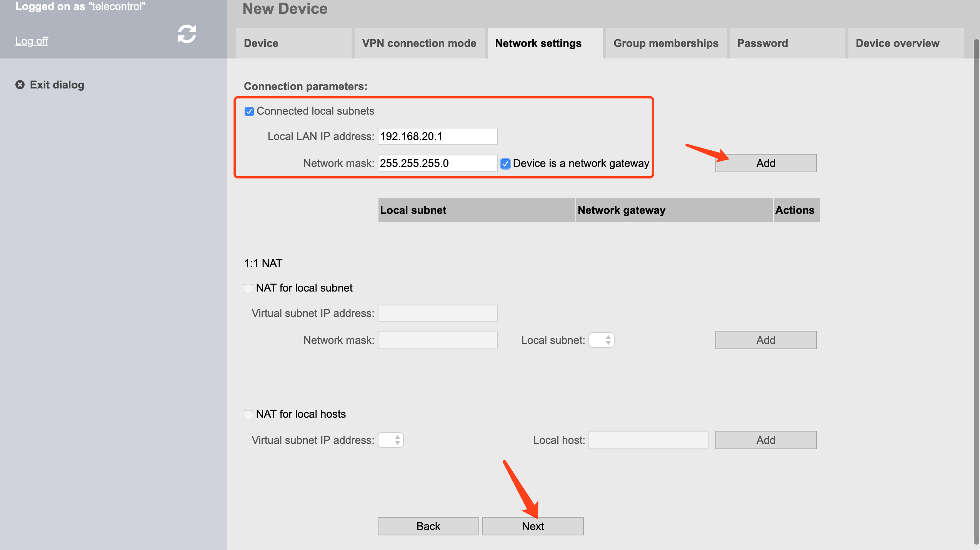Click the Local LAN IP address field

437,136
